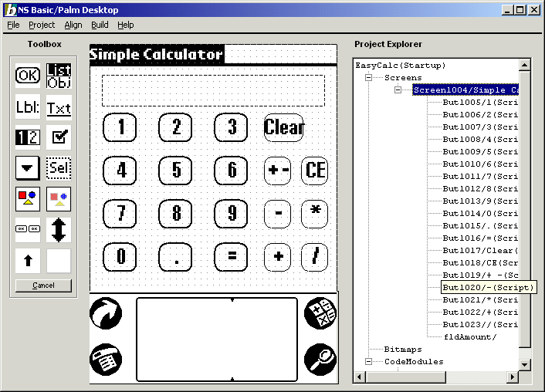
Task: Select fldAmount/ in Project Explorer
Action: pos(470,337)
